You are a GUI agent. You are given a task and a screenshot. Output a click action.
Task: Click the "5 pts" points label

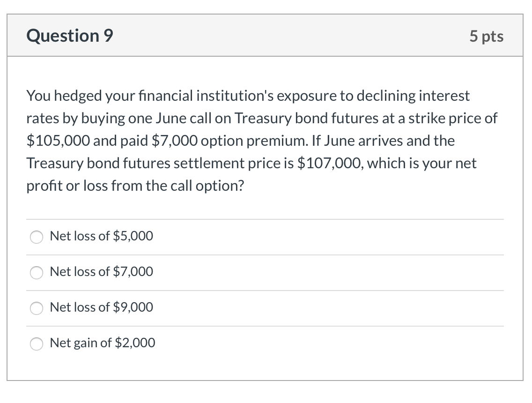pyautogui.click(x=487, y=36)
